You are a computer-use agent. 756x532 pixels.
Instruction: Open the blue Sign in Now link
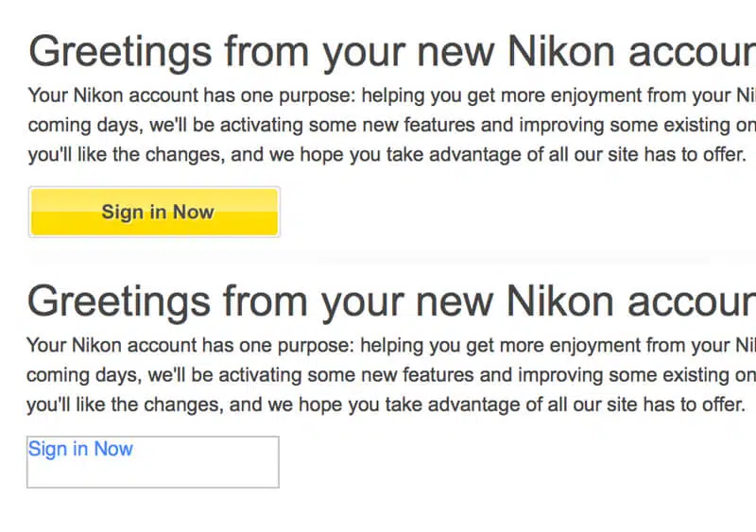tap(80, 449)
